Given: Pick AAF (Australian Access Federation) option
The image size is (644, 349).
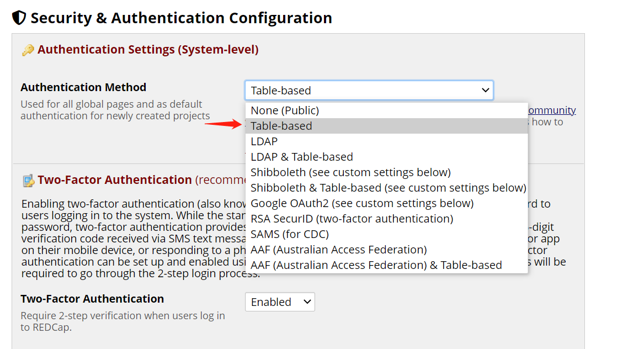Looking at the screenshot, I should coord(338,250).
